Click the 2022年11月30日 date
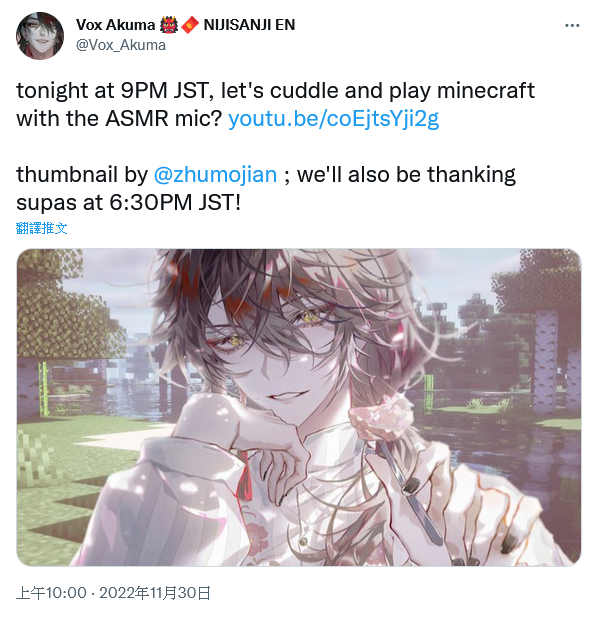 (x=155, y=593)
